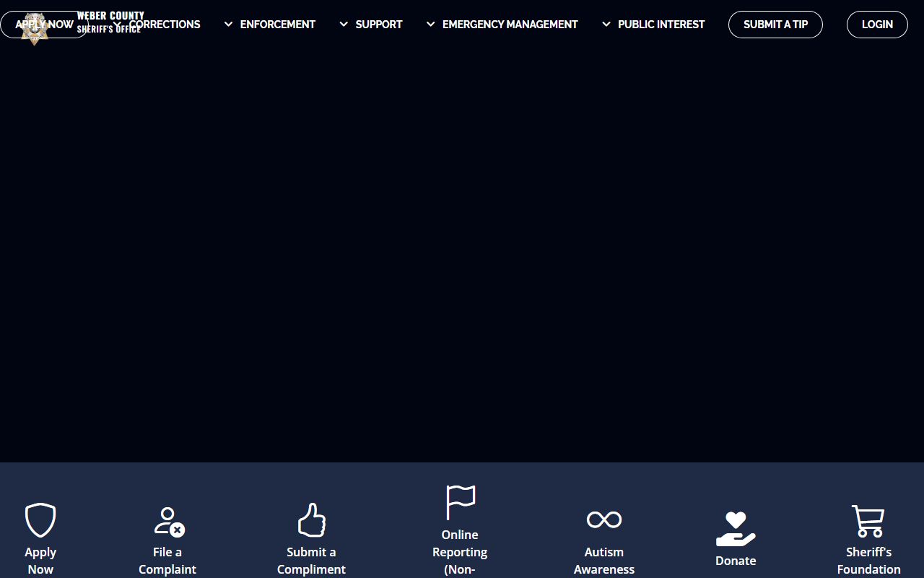924x578 pixels.
Task: Click the Apply Now shield icon
Action: pos(40,520)
